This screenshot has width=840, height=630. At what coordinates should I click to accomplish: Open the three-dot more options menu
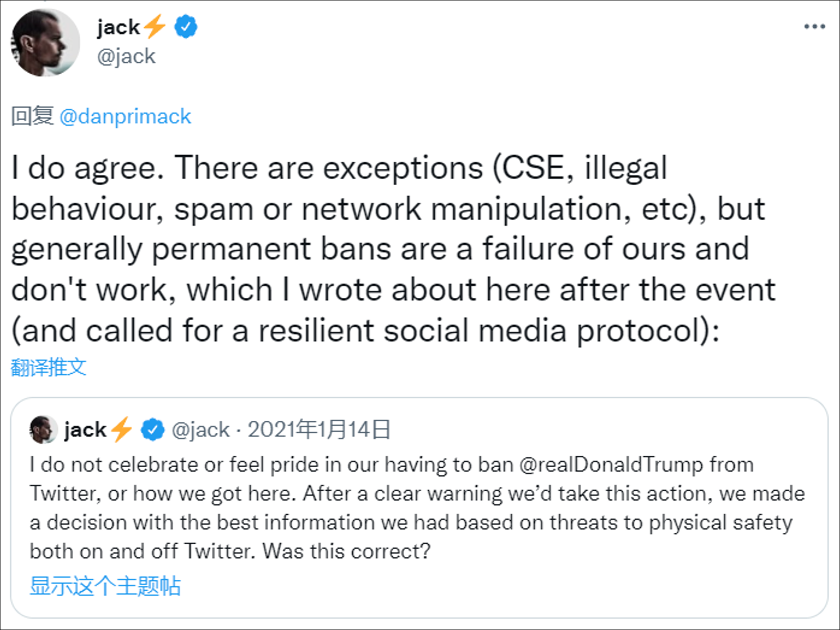tap(814, 27)
